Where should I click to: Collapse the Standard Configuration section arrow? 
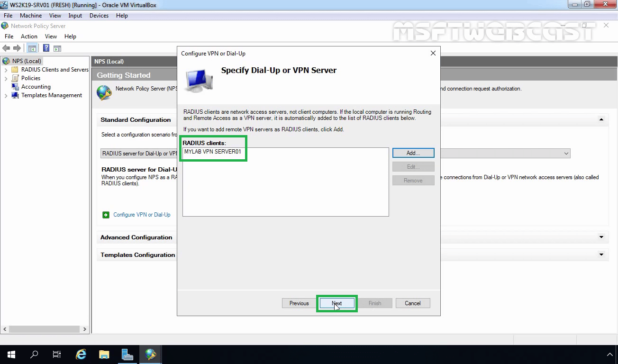(x=600, y=119)
